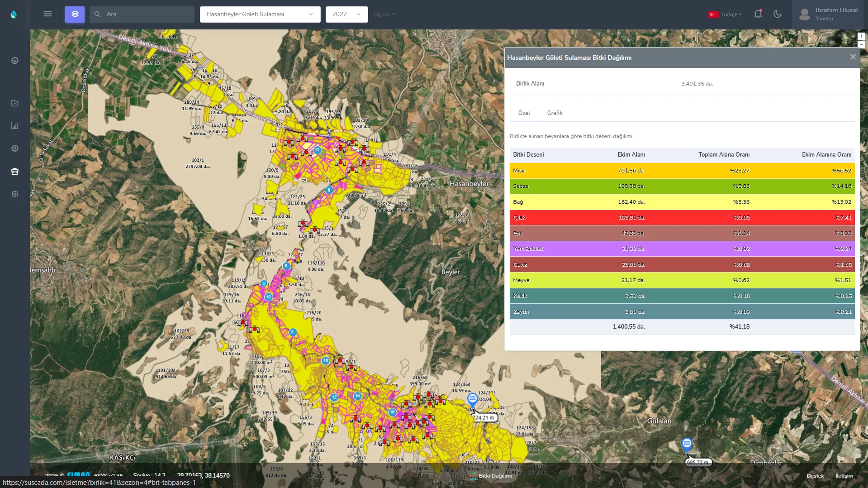Toggle dark mode moon icon
The width and height of the screenshot is (868, 488).
[778, 14]
